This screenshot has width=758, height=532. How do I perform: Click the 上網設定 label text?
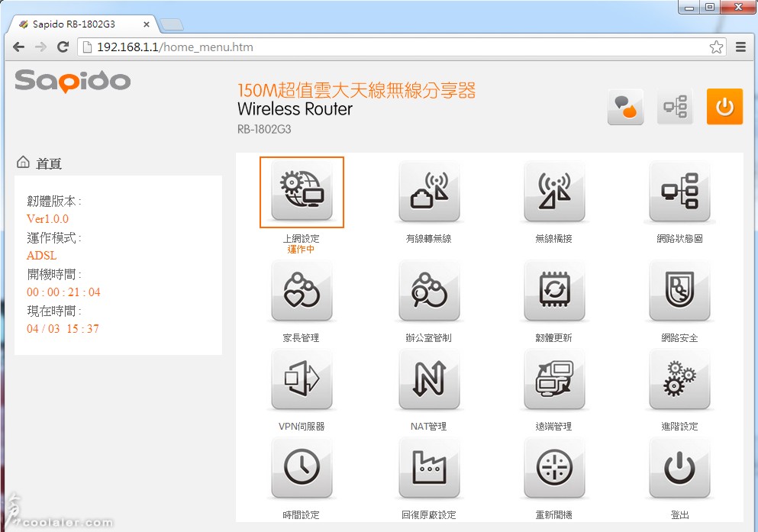tap(302, 239)
